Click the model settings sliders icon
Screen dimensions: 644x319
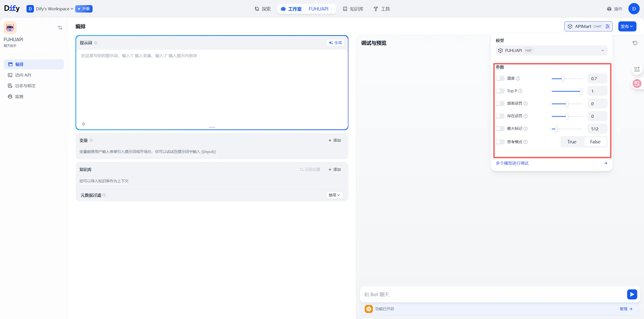608,26
